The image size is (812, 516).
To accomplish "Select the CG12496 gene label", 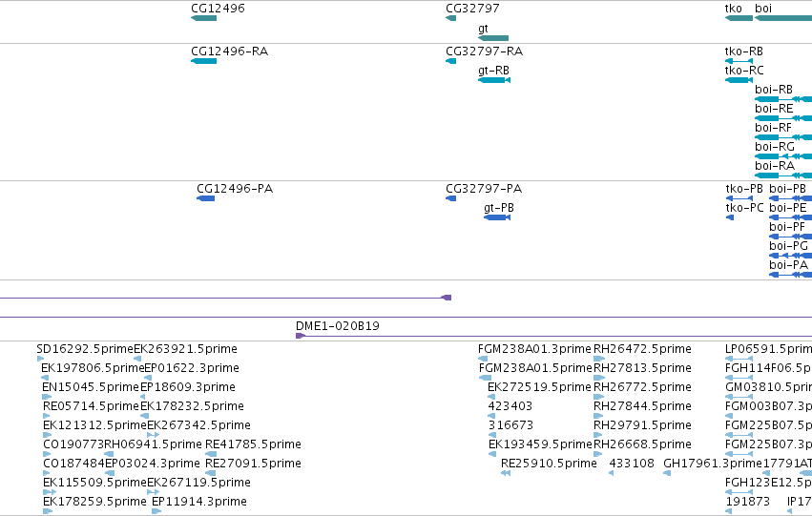I will tap(218, 9).
